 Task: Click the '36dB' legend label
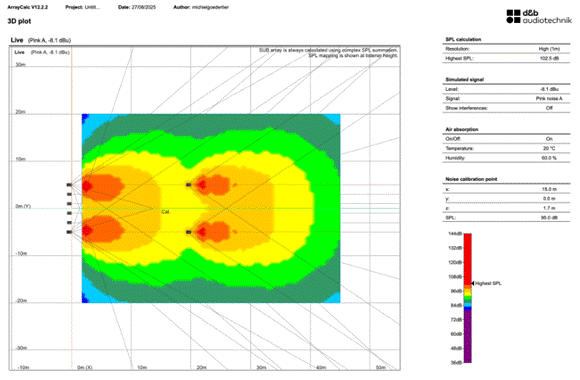[x=456, y=363]
